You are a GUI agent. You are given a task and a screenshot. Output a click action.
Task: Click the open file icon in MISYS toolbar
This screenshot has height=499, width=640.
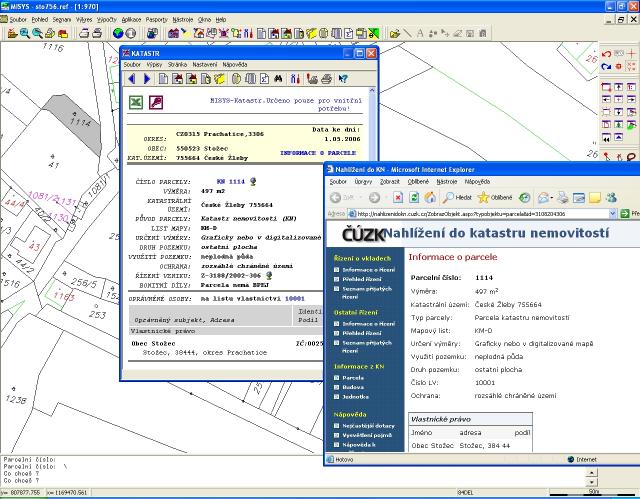pyautogui.click(x=12, y=33)
